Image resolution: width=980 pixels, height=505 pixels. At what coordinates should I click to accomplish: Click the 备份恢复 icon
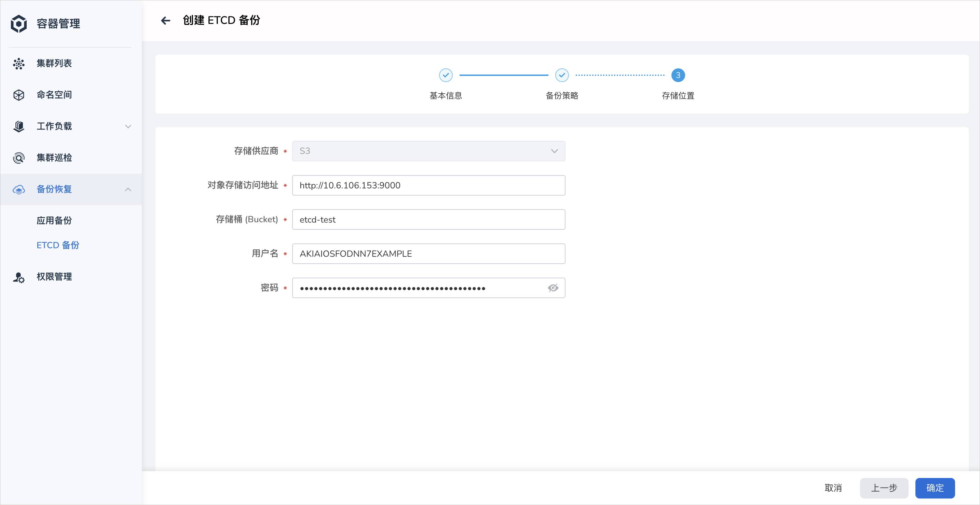19,189
